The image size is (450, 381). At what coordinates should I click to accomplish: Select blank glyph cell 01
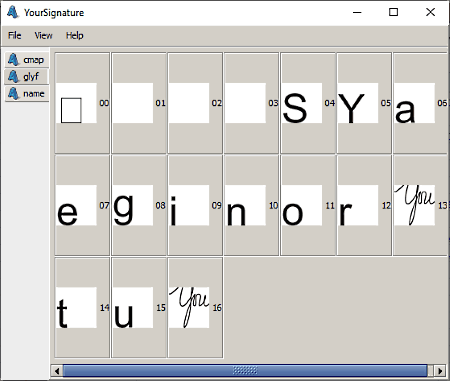pos(139,103)
